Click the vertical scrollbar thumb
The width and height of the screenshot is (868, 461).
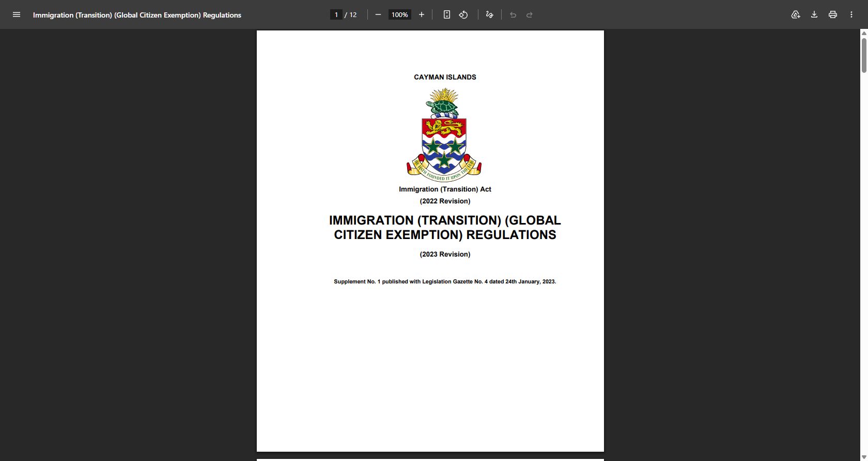(863, 55)
